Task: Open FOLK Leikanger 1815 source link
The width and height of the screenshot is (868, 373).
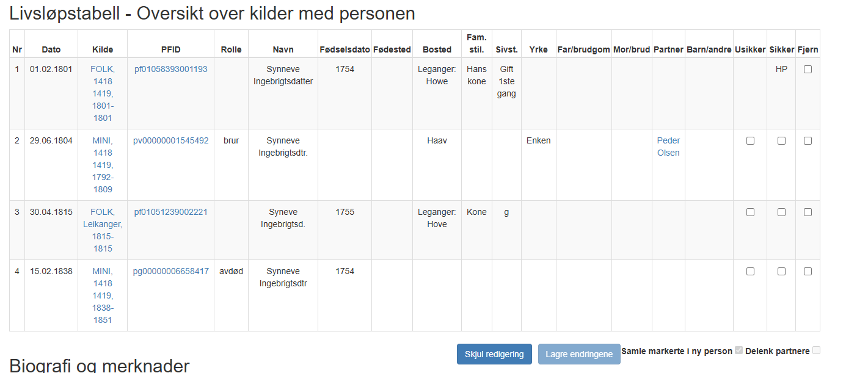Action: point(103,231)
